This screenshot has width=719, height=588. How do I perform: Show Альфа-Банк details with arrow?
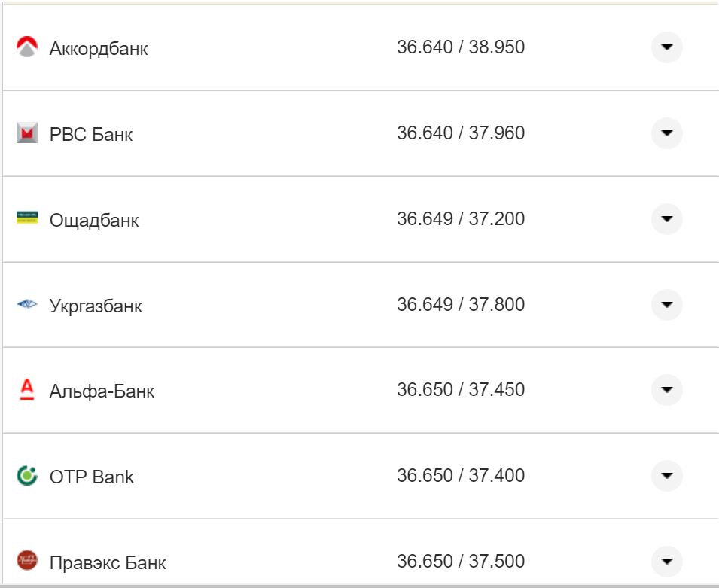click(x=666, y=390)
